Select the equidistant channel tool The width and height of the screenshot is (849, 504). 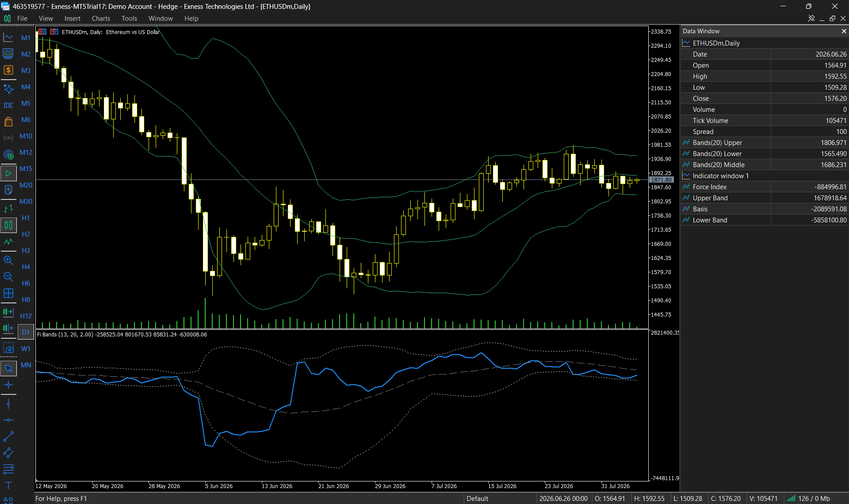tap(8, 453)
